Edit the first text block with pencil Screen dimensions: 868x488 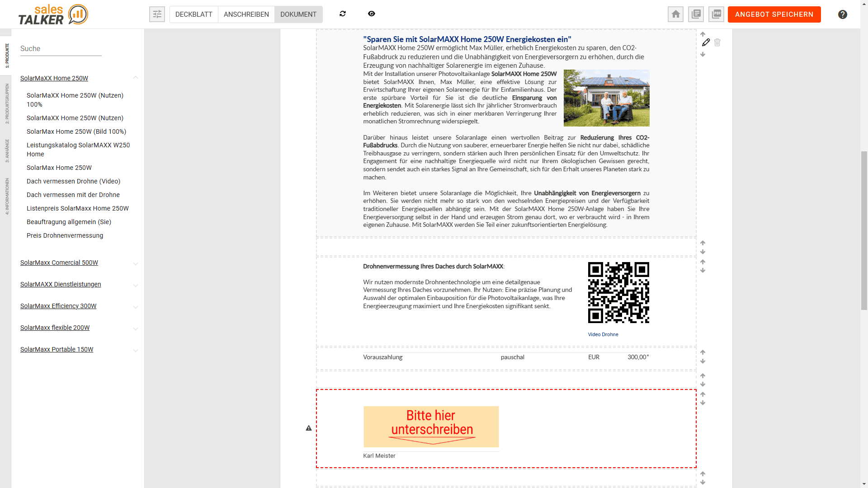(x=706, y=42)
